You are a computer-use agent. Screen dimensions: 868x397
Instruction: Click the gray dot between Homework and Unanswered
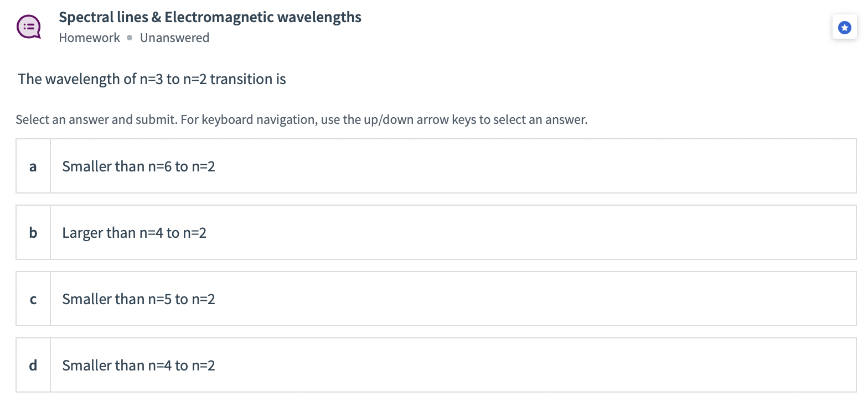[x=128, y=38]
